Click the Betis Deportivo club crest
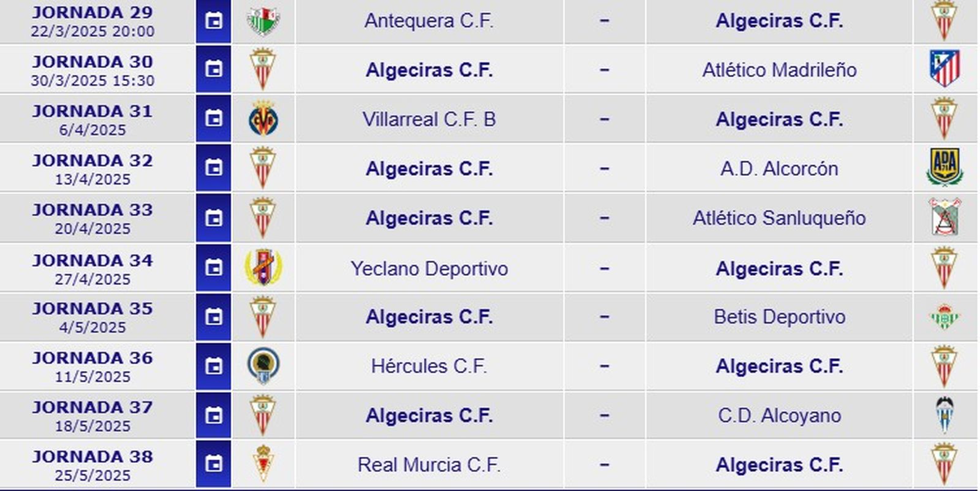This screenshot has width=980, height=491. pos(945,316)
